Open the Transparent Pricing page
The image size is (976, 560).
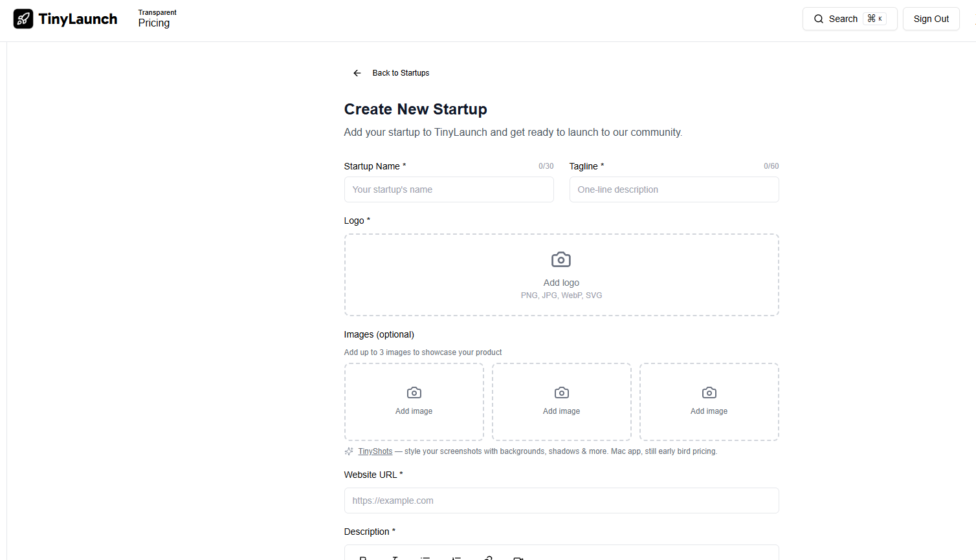click(x=157, y=19)
